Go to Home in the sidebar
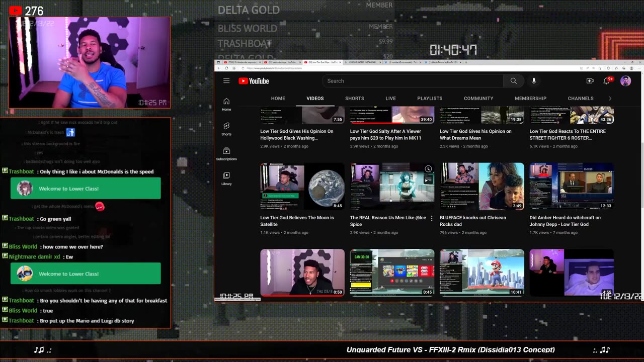Viewport: 644px width, 362px height. point(226,104)
